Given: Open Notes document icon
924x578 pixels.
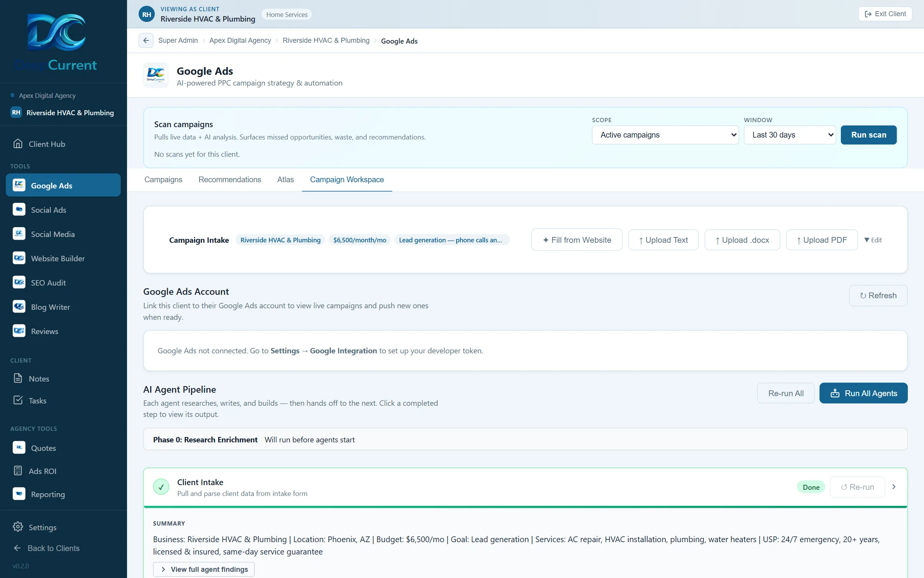Looking at the screenshot, I should click(x=18, y=378).
